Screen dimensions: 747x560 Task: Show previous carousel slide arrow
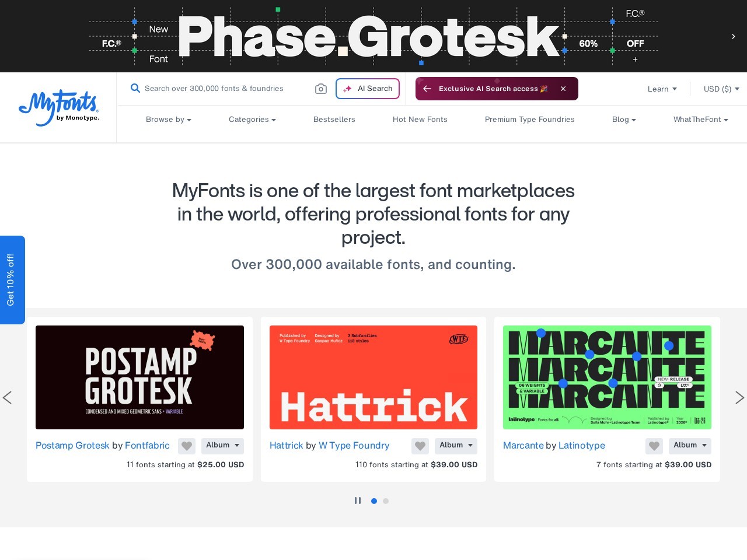click(x=8, y=398)
